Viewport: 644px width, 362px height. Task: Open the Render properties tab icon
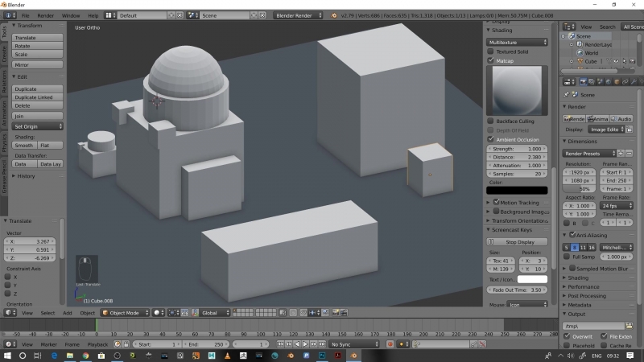(583, 82)
